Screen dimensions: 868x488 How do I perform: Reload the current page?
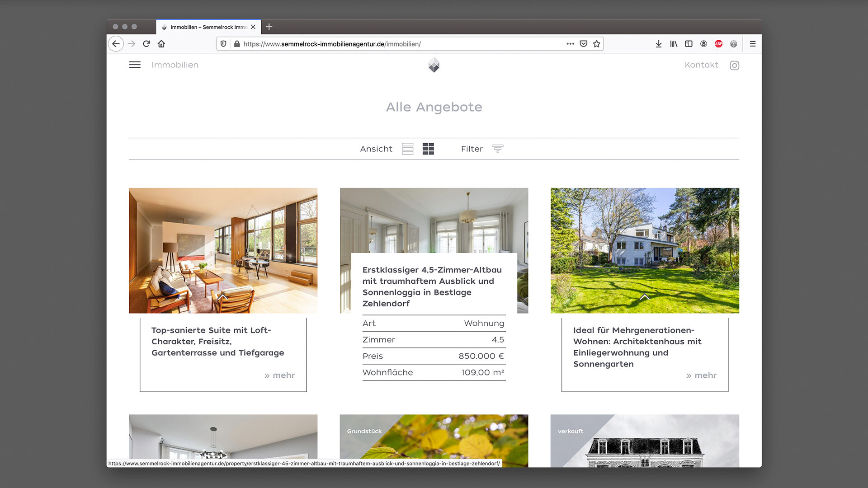point(146,44)
